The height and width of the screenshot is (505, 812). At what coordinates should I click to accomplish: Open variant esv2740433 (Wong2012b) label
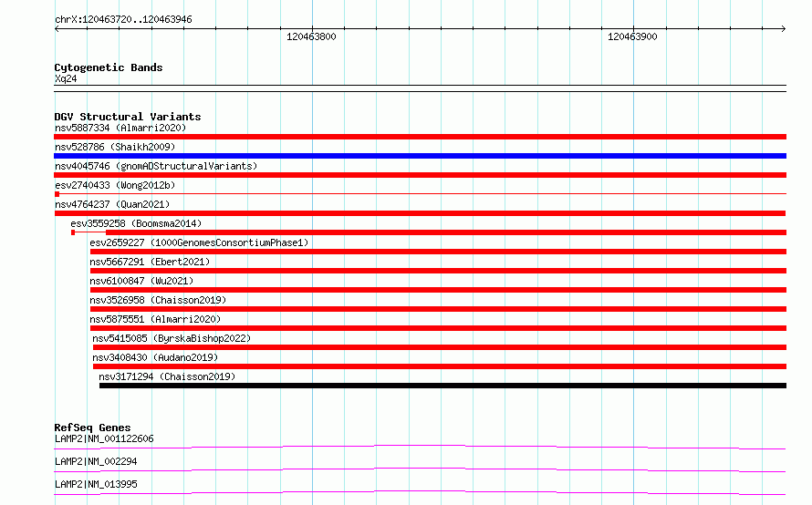pyautogui.click(x=115, y=185)
